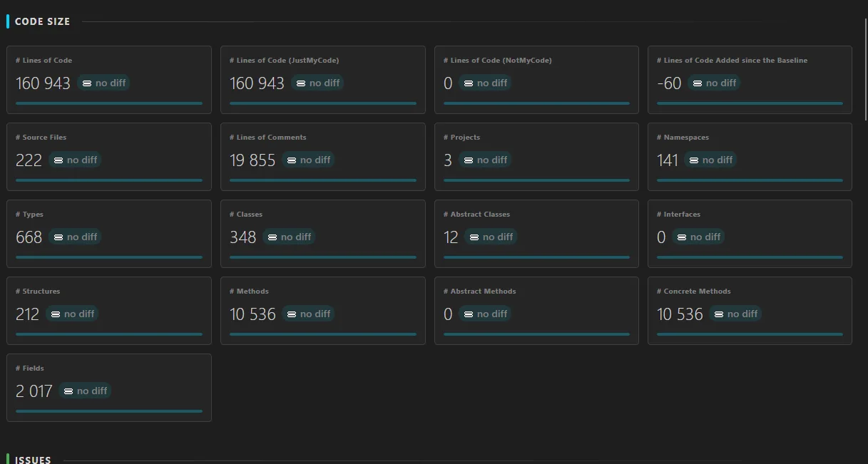Click the no diff badge in Classes card
The image size is (868, 464).
[x=289, y=237]
